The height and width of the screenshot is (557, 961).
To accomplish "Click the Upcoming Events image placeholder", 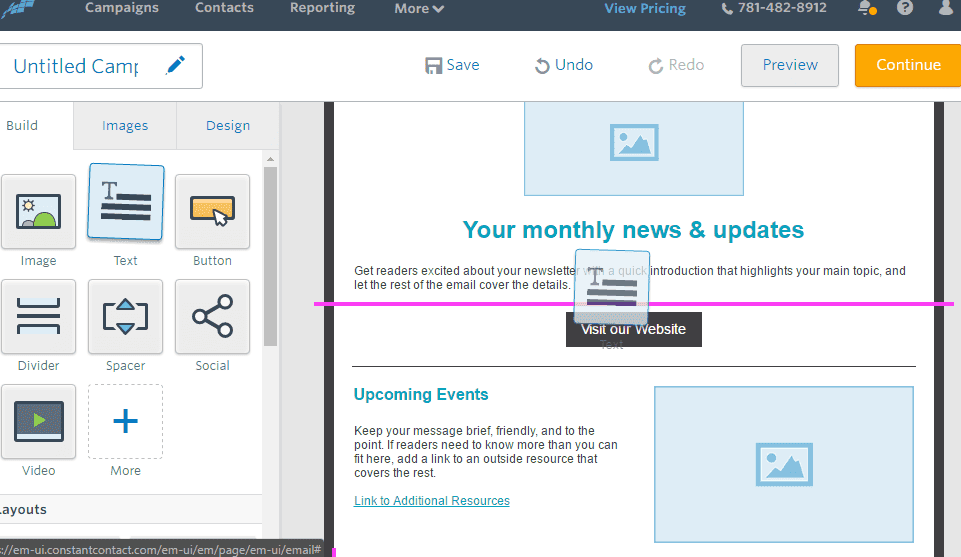I will click(784, 464).
